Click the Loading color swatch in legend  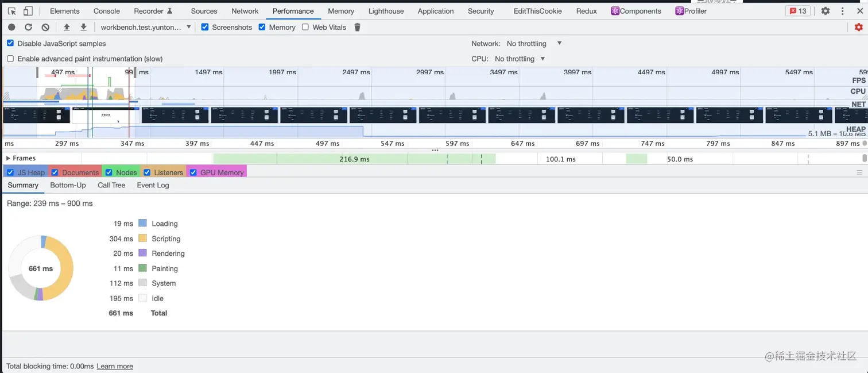click(x=142, y=224)
